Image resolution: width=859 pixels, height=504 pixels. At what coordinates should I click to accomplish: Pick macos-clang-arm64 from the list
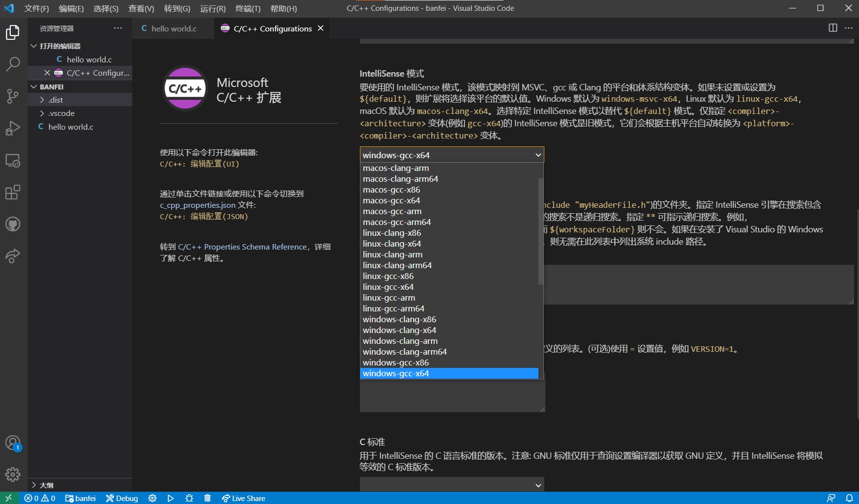coord(449,179)
